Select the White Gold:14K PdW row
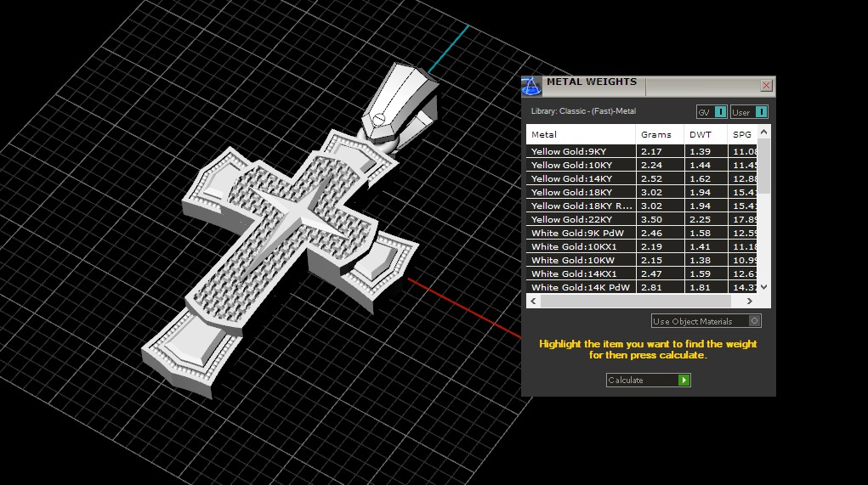 point(642,287)
